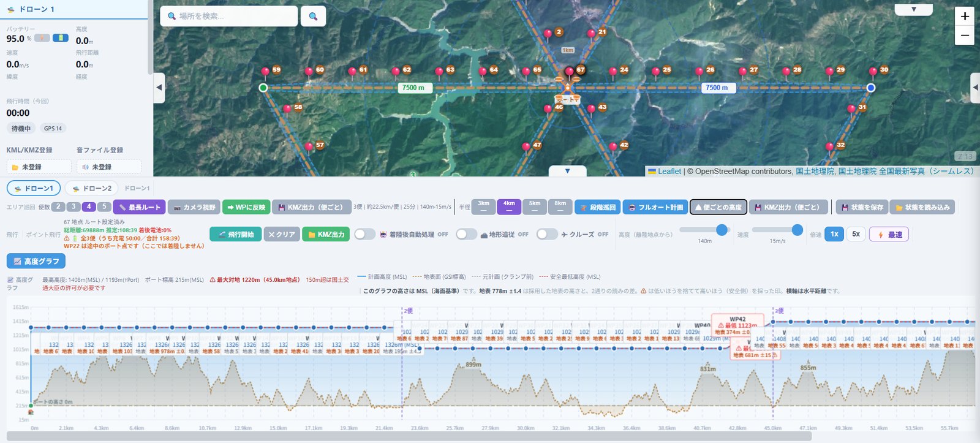Viewport: 980px width, 443px height.
Task: Switch to ドローン1 tab
Action: pos(33,188)
